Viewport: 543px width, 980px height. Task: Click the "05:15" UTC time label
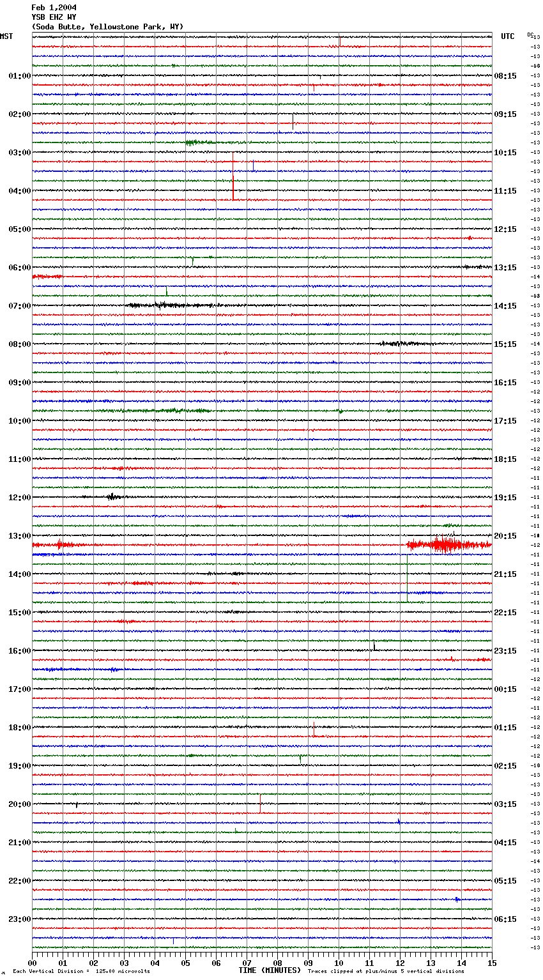(x=505, y=881)
